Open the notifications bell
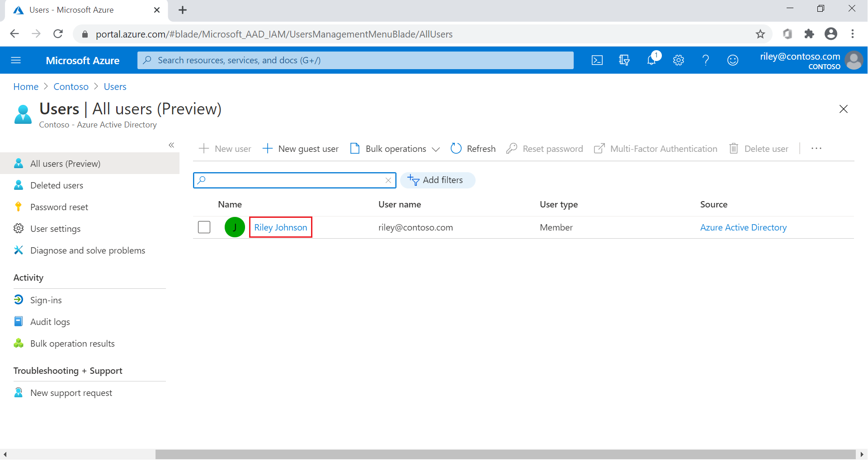The image size is (868, 461). click(651, 60)
